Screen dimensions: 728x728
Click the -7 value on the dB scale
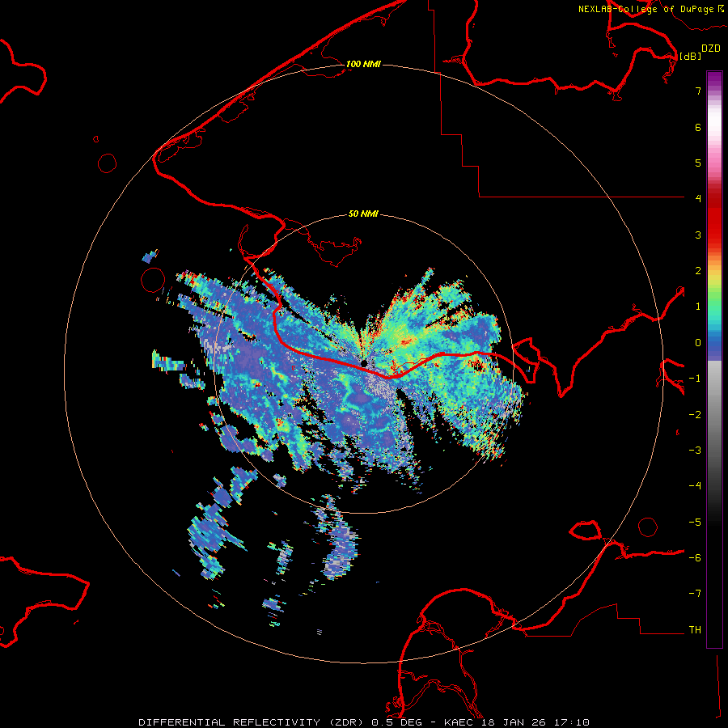pyautogui.click(x=695, y=594)
